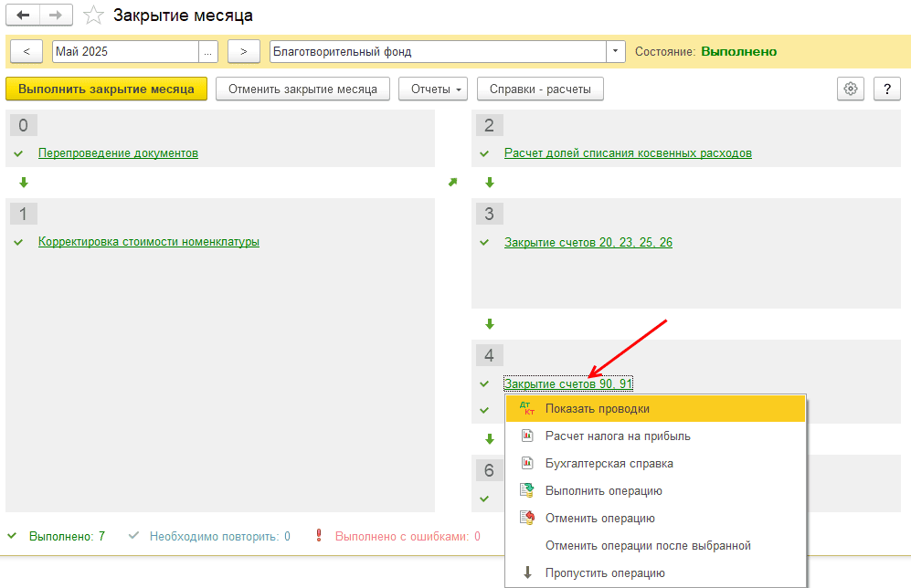
Task: Click the period field showing Май 2025
Action: coord(125,51)
